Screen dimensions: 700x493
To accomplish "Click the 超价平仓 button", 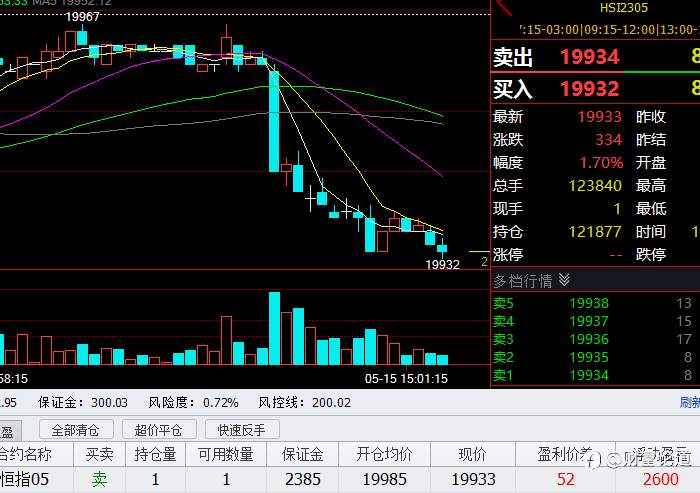I will [158, 430].
